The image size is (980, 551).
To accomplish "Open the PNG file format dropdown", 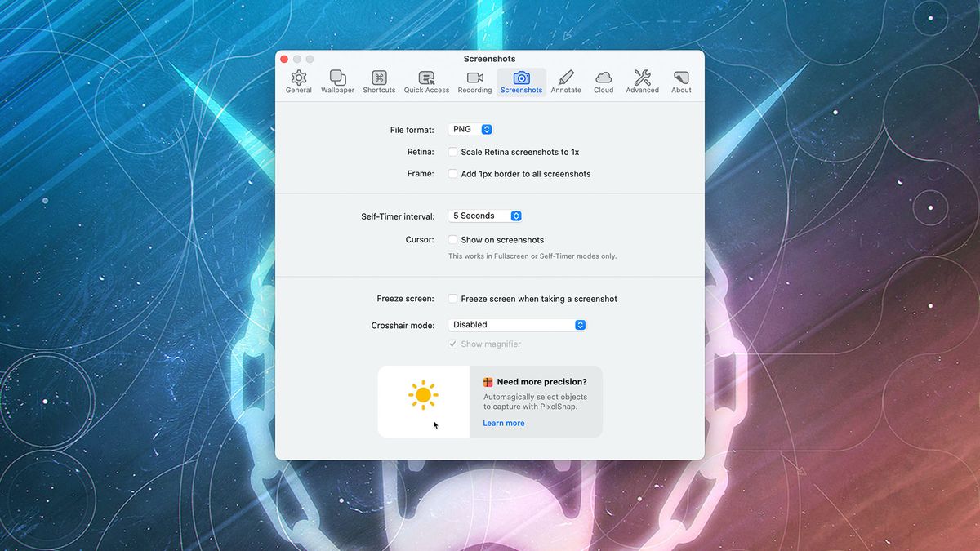I will click(470, 130).
